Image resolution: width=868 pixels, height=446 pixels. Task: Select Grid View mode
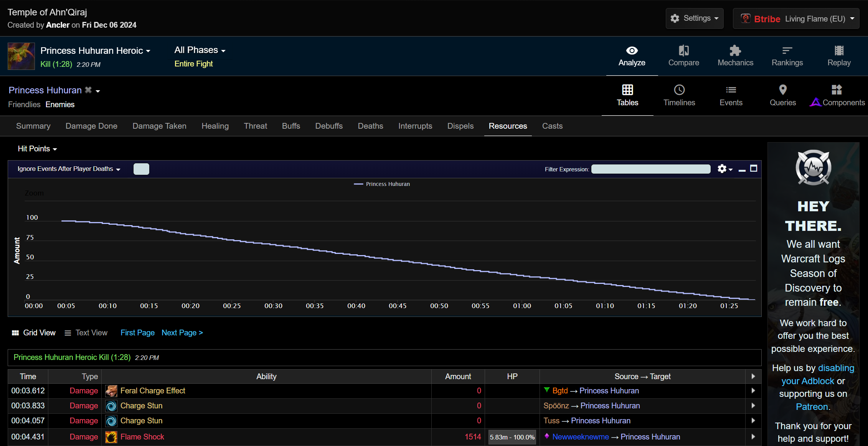coord(34,333)
